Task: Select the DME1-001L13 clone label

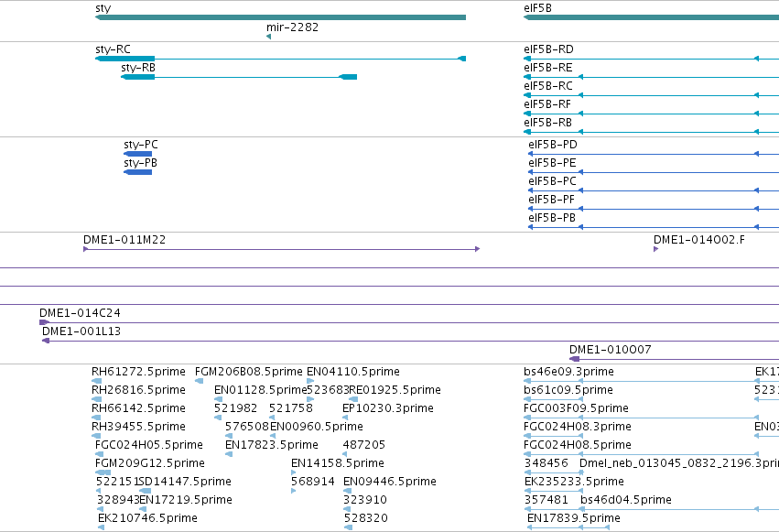Action: (81, 331)
